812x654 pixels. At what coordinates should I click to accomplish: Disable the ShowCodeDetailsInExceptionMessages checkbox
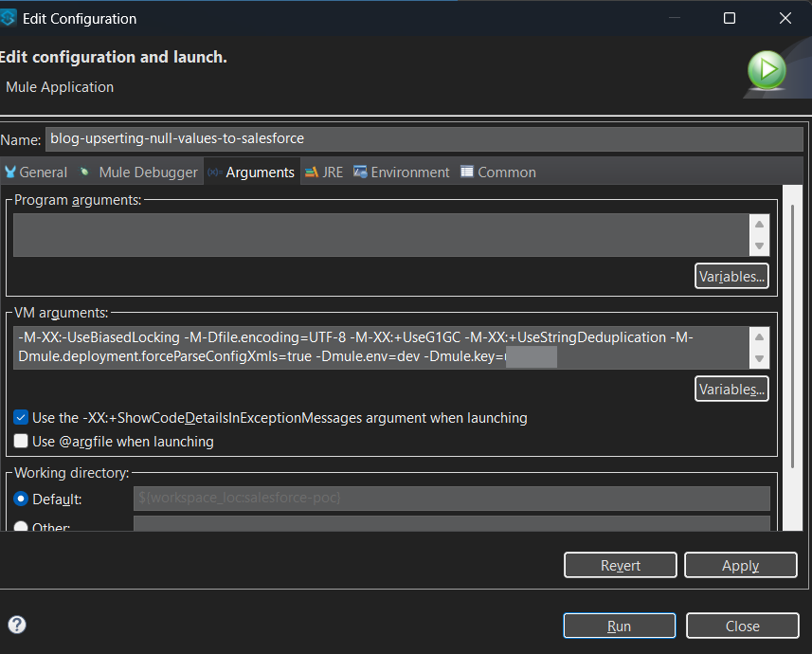(21, 417)
